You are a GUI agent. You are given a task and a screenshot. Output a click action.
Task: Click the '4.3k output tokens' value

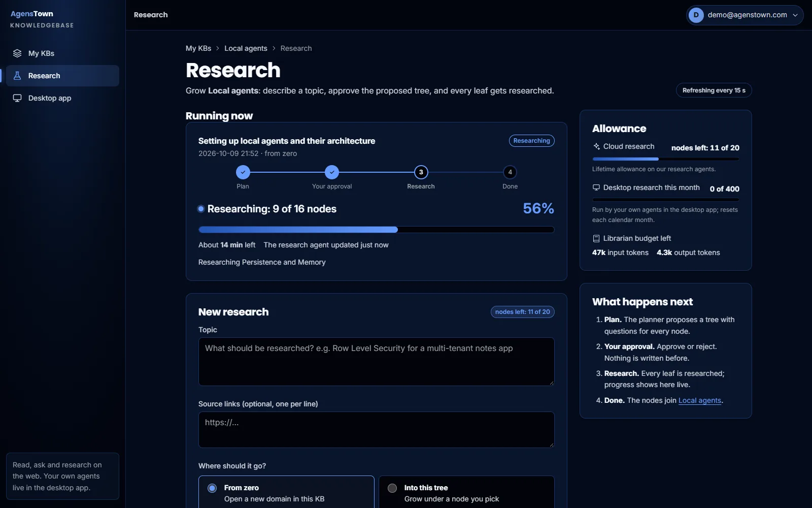(x=688, y=252)
